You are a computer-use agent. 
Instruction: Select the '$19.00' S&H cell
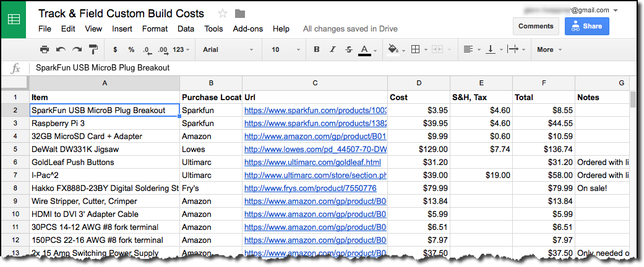(x=481, y=175)
